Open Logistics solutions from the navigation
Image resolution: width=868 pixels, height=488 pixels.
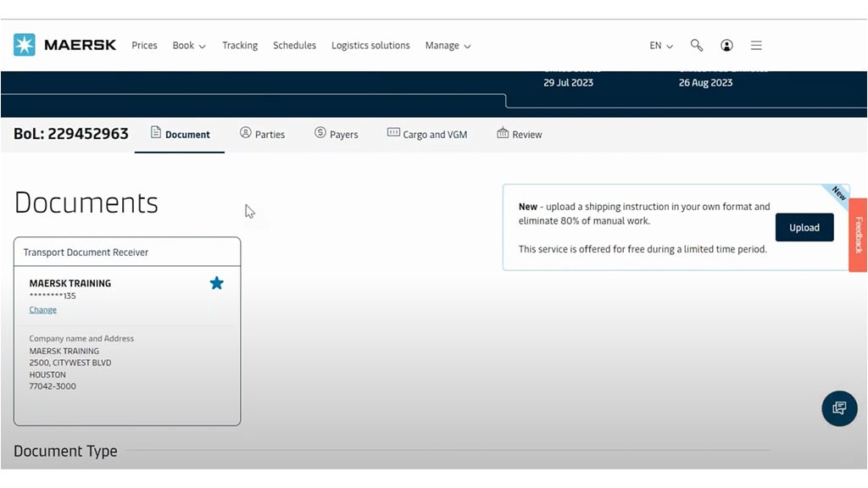[x=370, y=45]
